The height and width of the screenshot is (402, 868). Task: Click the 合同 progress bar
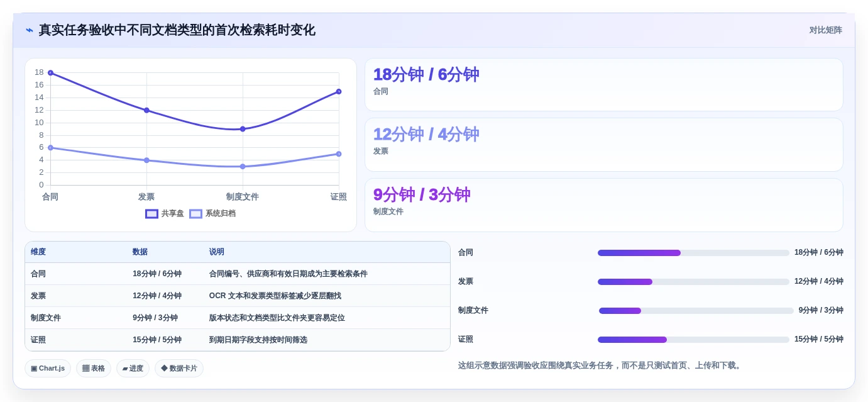(x=693, y=253)
